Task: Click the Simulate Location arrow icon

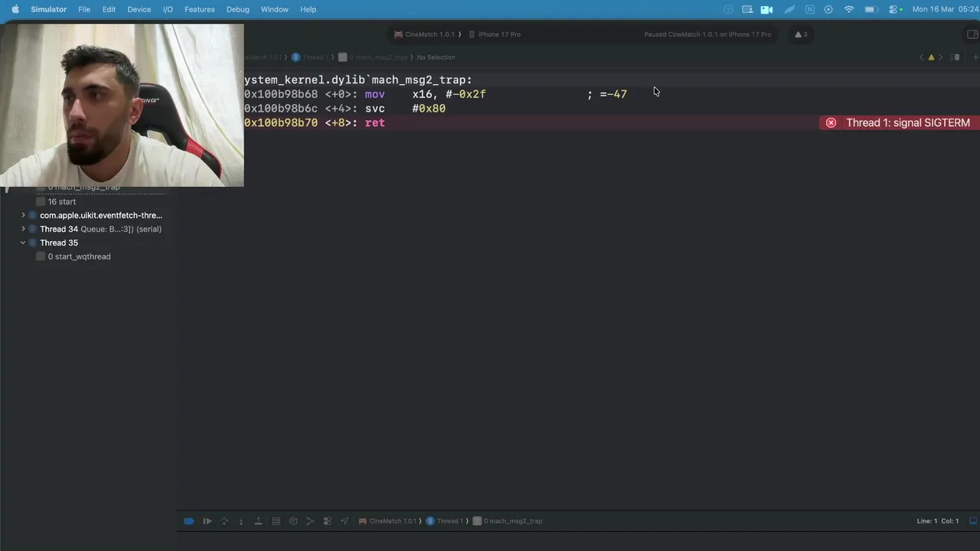Action: (344, 521)
